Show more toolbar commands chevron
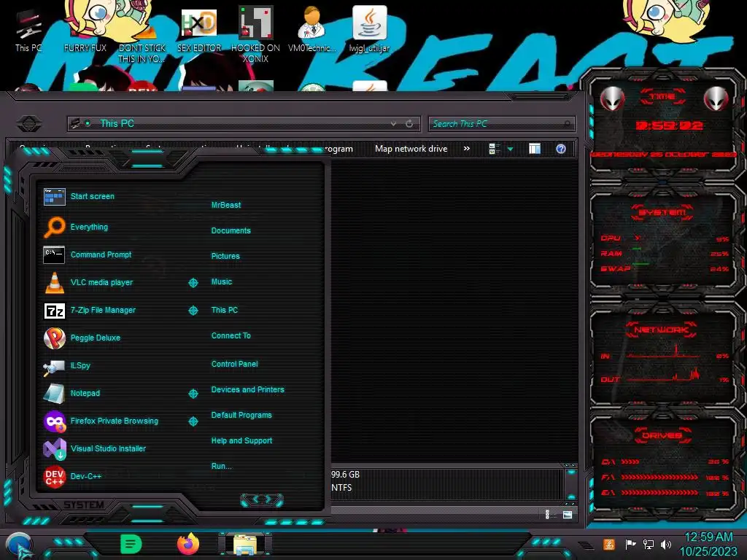Viewport: 747px width, 560px height. pyautogui.click(x=467, y=149)
